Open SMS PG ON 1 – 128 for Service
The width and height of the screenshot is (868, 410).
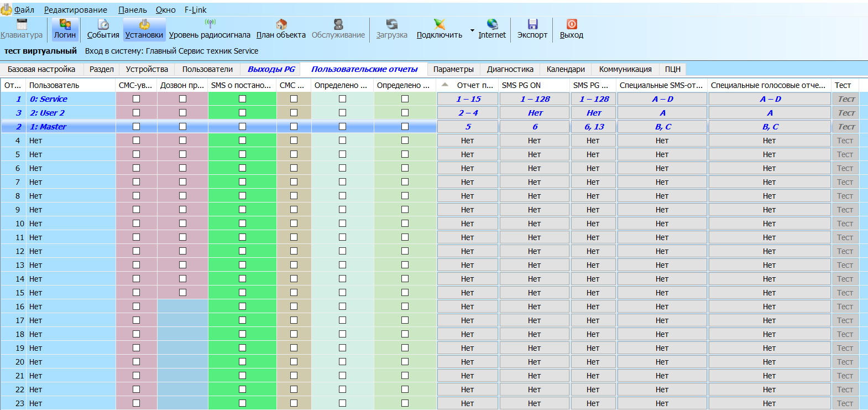(x=535, y=99)
